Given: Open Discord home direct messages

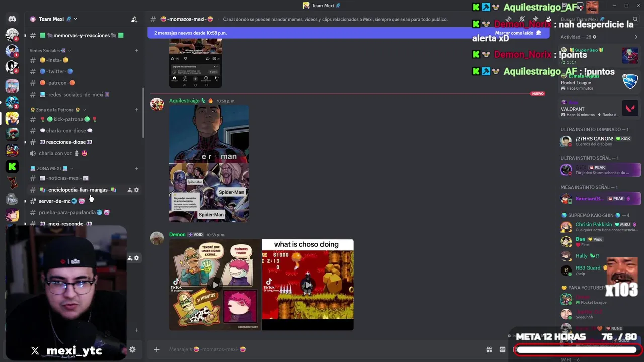Looking at the screenshot, I should click(x=12, y=19).
